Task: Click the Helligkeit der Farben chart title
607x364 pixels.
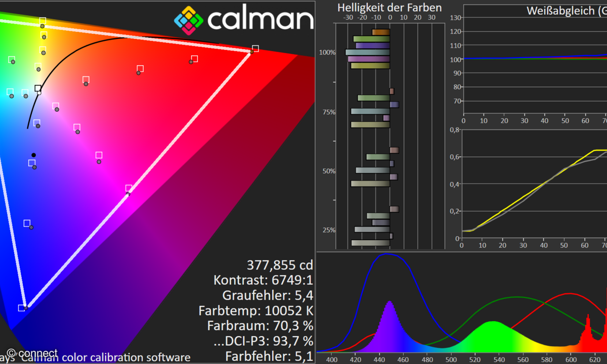Action: point(389,8)
